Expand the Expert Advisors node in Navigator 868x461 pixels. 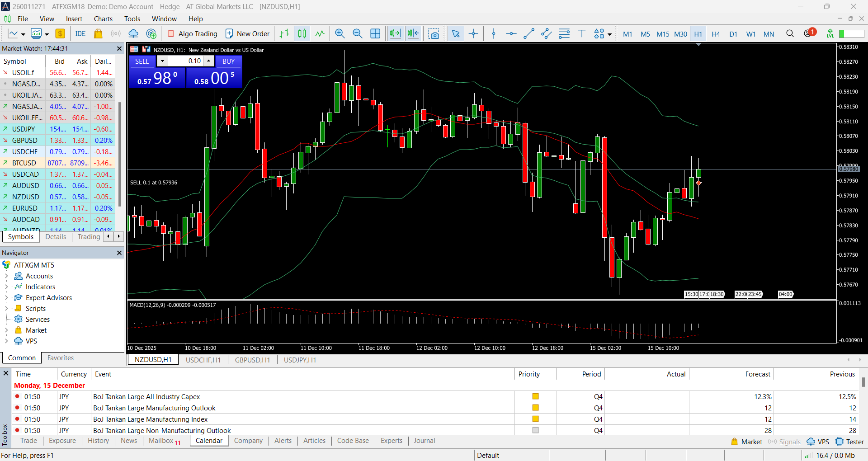tap(6, 297)
